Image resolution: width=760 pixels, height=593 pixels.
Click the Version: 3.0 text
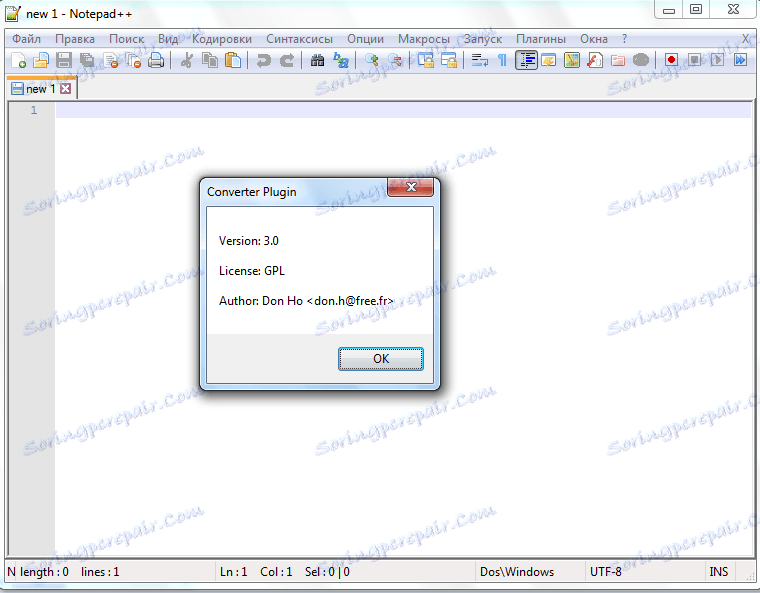click(x=249, y=241)
